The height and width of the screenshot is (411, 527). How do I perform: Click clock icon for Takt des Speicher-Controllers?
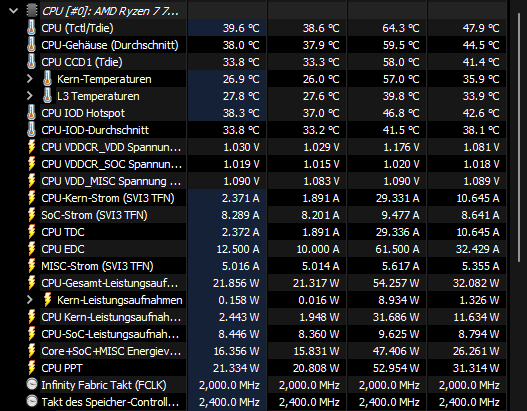(x=32, y=401)
